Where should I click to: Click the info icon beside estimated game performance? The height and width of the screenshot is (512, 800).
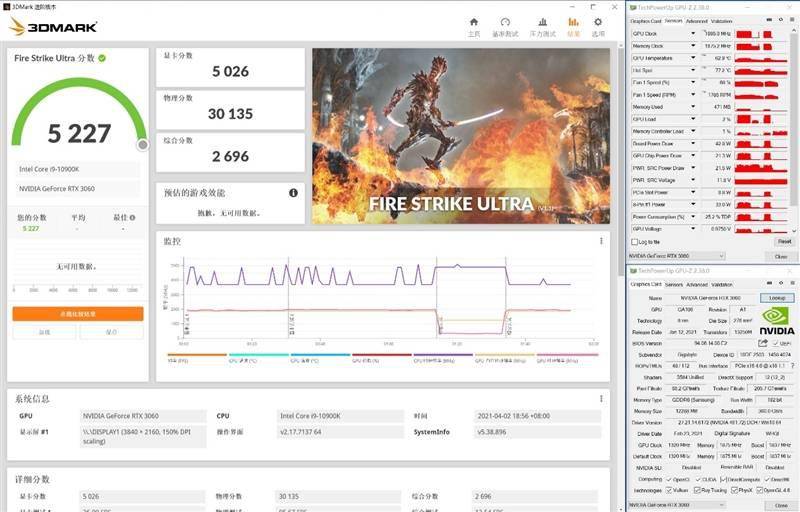(293, 193)
